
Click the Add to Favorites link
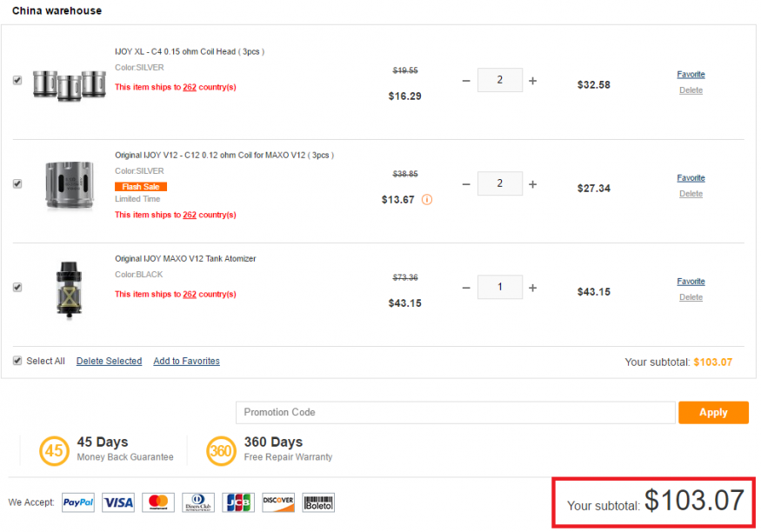pos(186,361)
